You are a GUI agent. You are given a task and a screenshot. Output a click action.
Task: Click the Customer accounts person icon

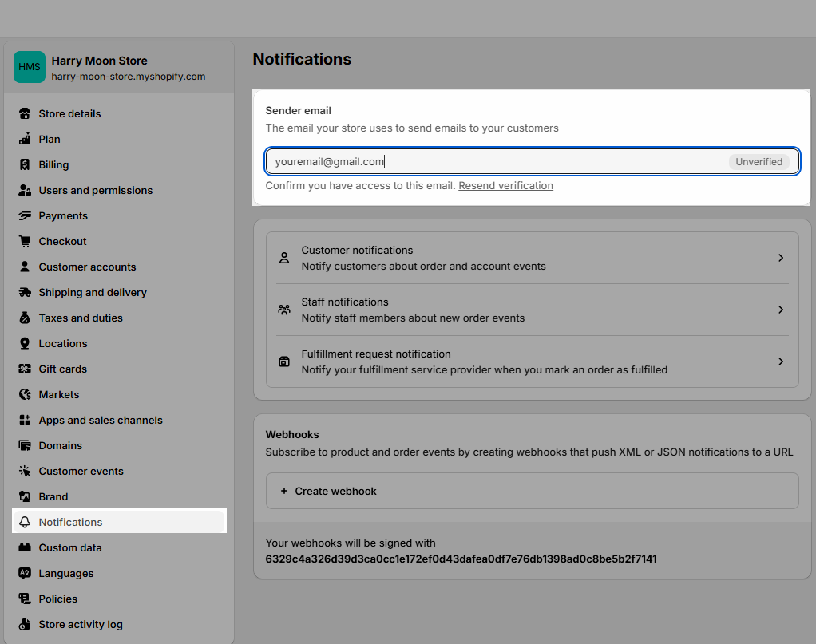pos(25,267)
